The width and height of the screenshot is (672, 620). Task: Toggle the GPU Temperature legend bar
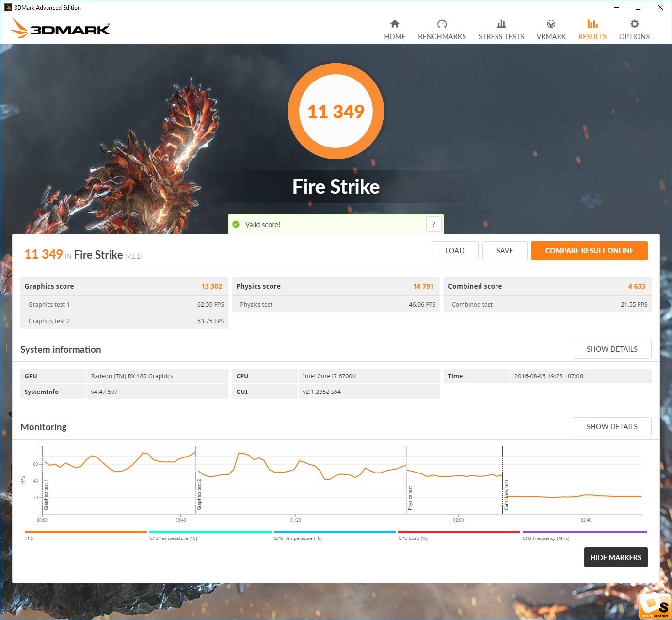click(x=335, y=532)
